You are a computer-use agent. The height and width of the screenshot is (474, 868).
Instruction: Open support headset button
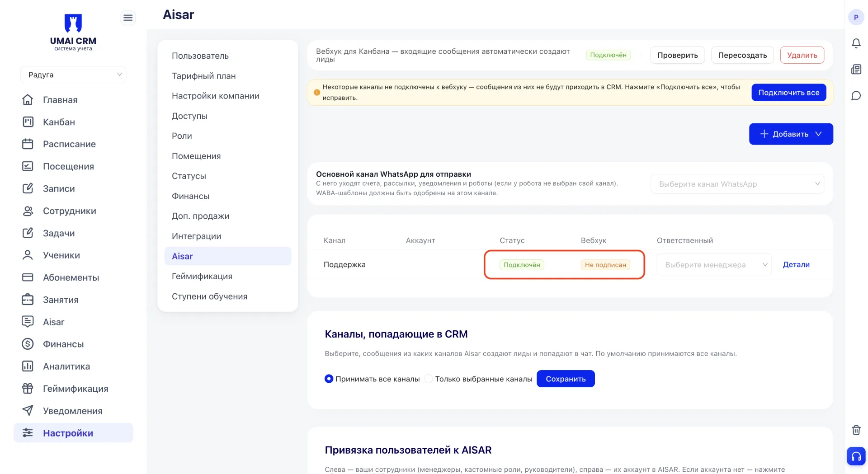point(856,456)
